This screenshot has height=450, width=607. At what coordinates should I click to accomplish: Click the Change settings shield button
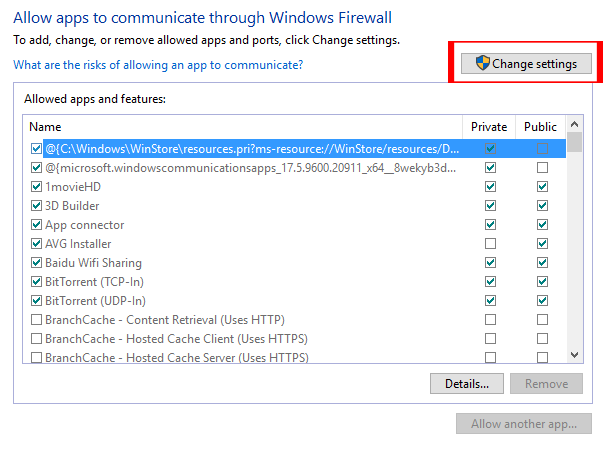click(526, 64)
